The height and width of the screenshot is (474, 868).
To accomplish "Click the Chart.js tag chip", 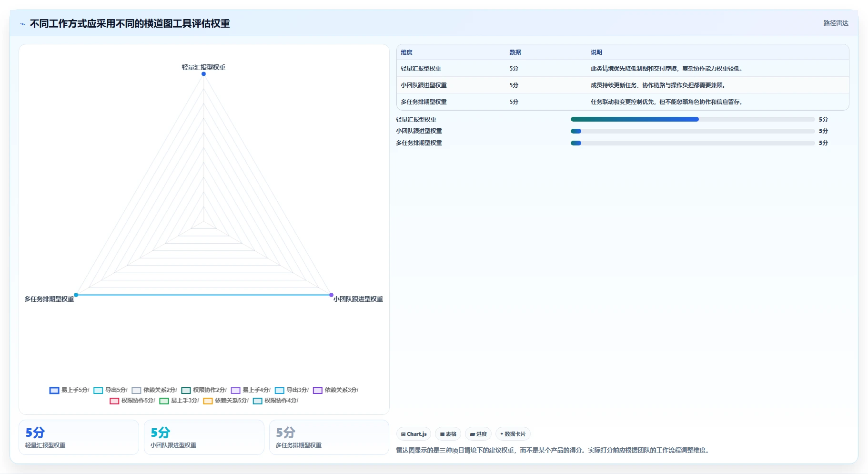I will [414, 434].
